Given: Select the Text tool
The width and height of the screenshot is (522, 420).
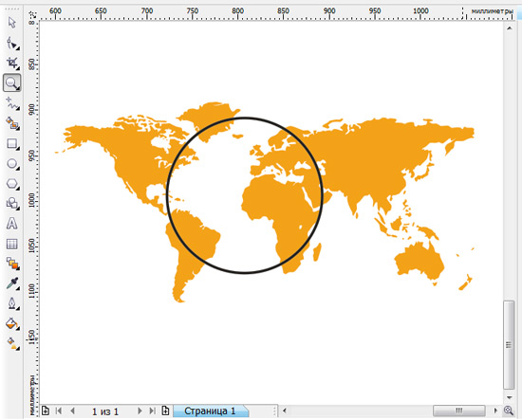Looking at the screenshot, I should 12,224.
